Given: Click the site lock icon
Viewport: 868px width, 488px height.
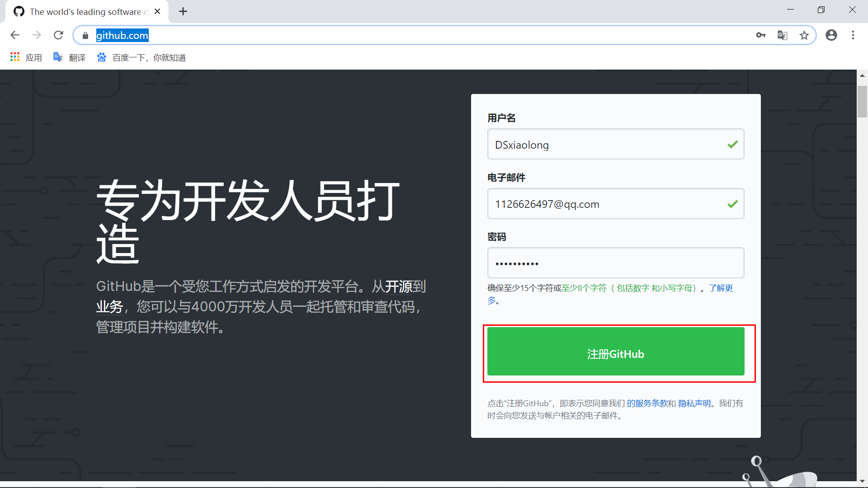Looking at the screenshot, I should [x=85, y=36].
